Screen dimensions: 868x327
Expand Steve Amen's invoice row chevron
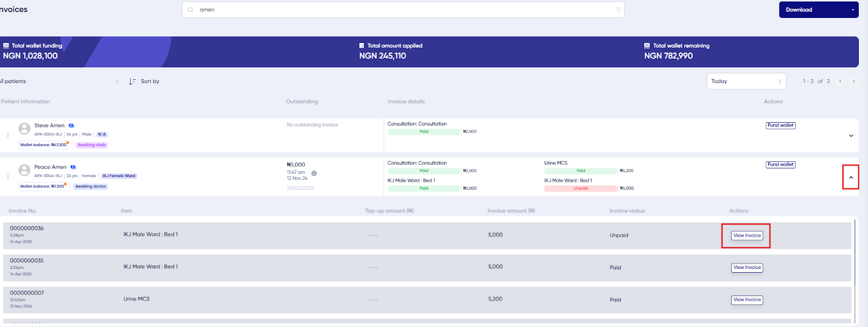click(851, 136)
